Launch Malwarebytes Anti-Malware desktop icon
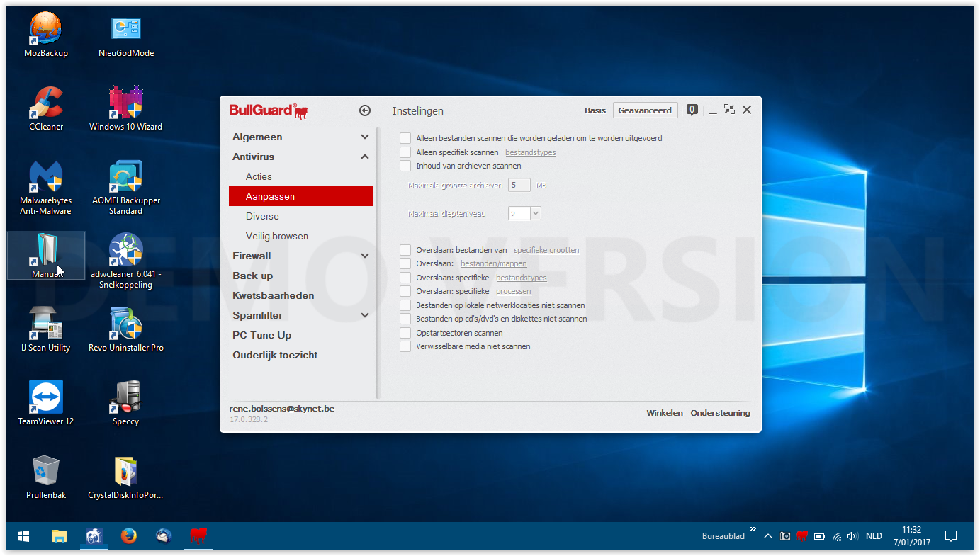The width and height of the screenshot is (980, 556). pos(46,188)
